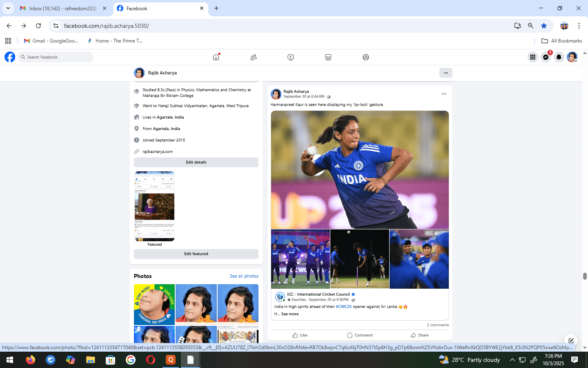Viewport: 588px width, 368px height.
Task: Open the Friends icon in navigation
Action: pos(254,57)
